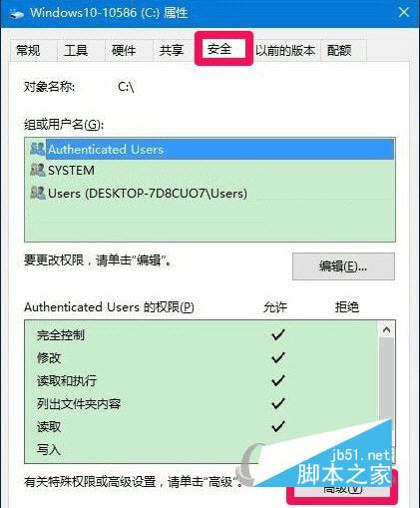Click the Users group icon

tap(38, 193)
